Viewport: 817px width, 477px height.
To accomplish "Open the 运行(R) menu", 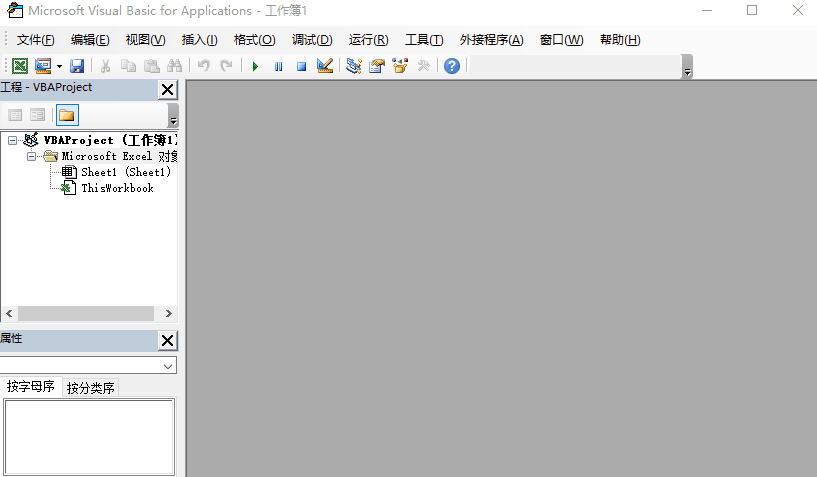I will coord(368,40).
